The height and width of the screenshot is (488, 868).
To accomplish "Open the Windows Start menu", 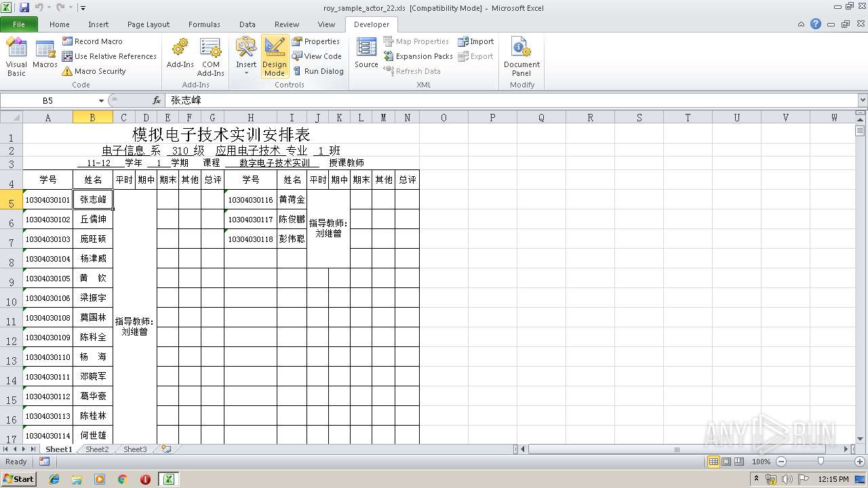I will click(x=18, y=479).
